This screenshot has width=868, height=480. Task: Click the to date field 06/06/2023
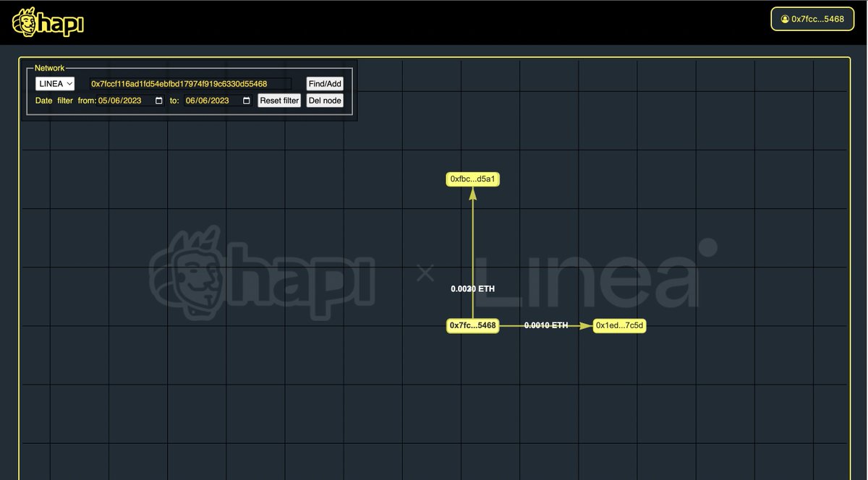point(218,100)
